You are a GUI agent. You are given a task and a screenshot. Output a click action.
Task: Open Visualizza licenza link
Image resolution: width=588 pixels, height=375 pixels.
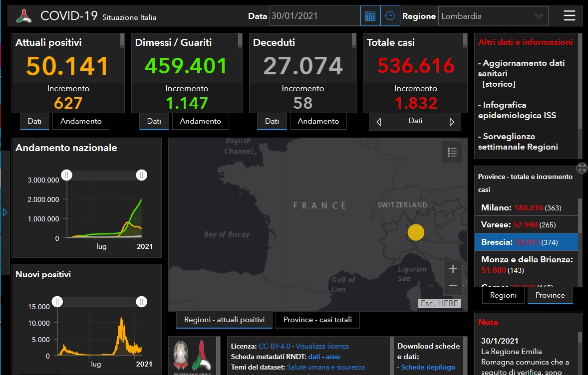(322, 346)
